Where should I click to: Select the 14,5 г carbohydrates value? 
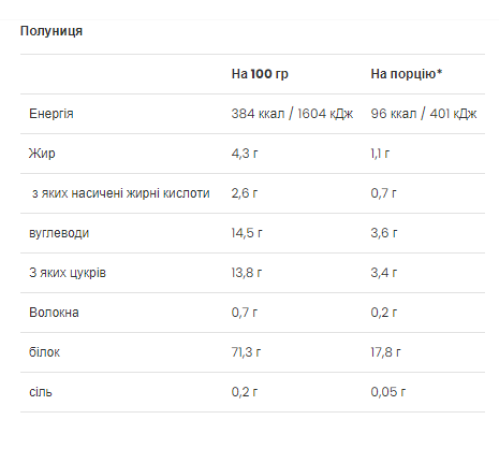(x=247, y=233)
